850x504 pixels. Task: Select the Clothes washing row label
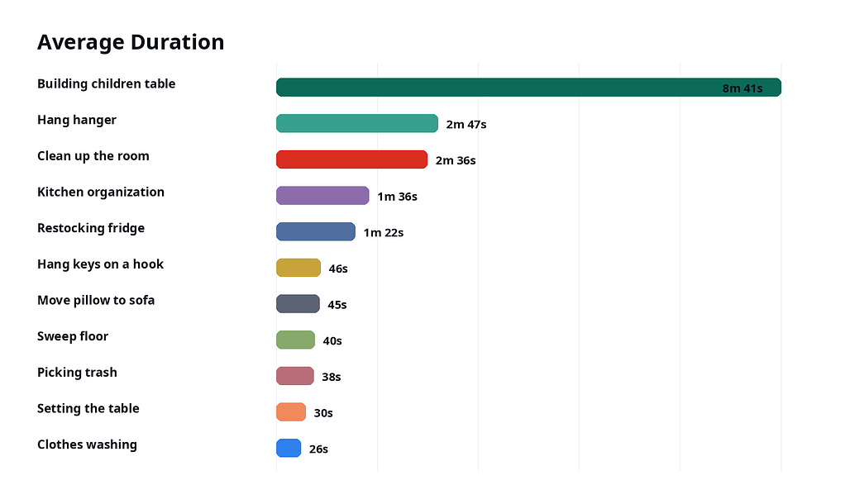tap(87, 445)
